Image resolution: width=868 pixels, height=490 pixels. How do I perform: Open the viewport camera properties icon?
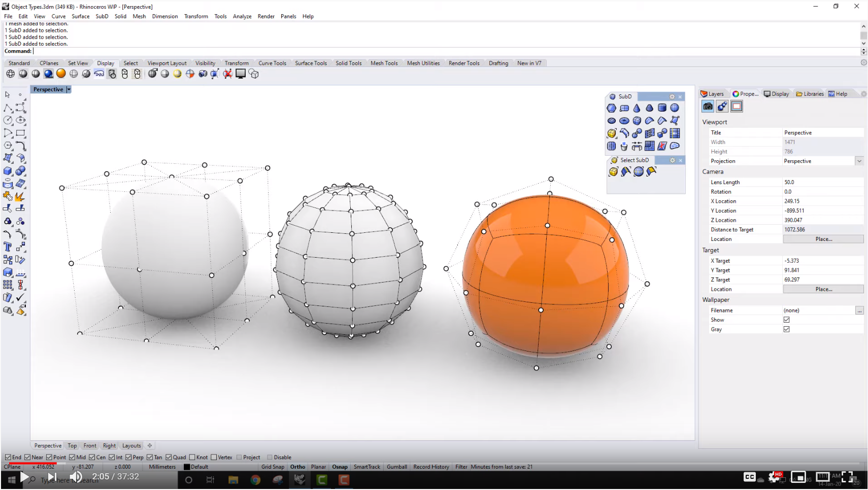(x=708, y=106)
